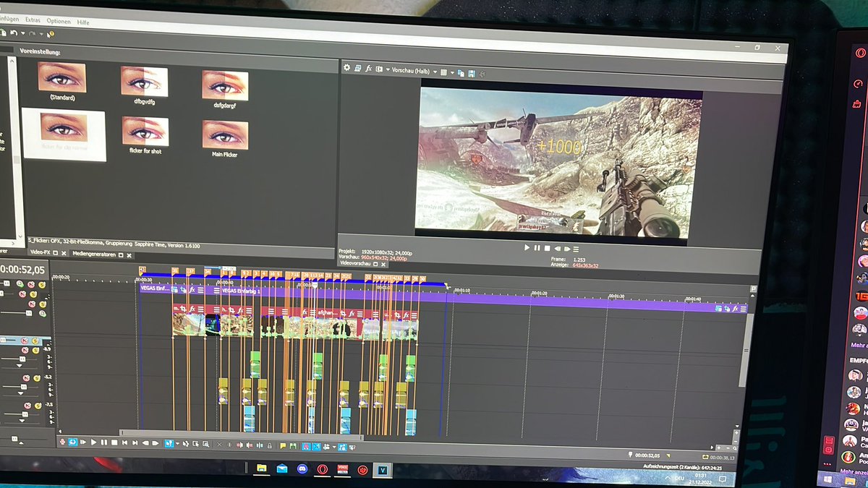Click the record button in timeline transport
This screenshot has width=868, height=488.
point(62,442)
